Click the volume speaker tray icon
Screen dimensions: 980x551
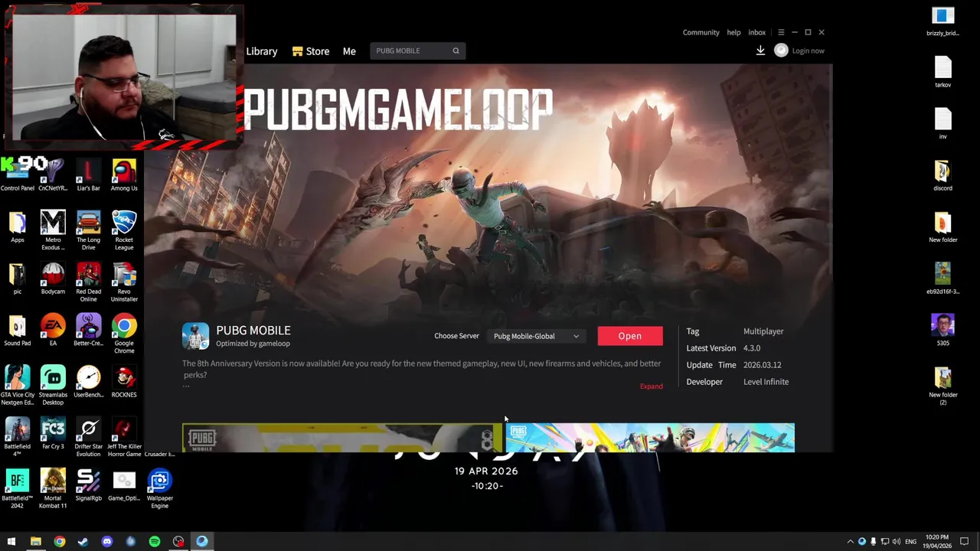tap(897, 542)
